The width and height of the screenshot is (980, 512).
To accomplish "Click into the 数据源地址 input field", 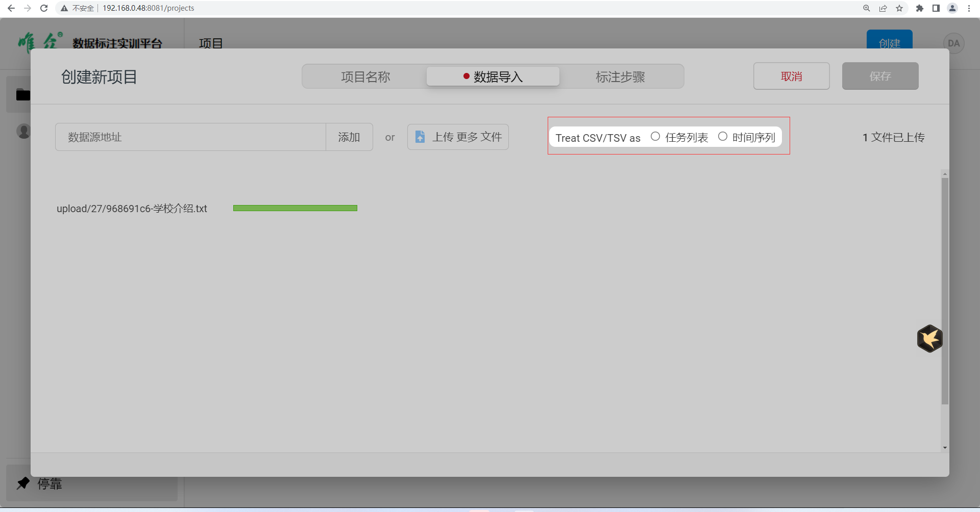I will coord(190,137).
